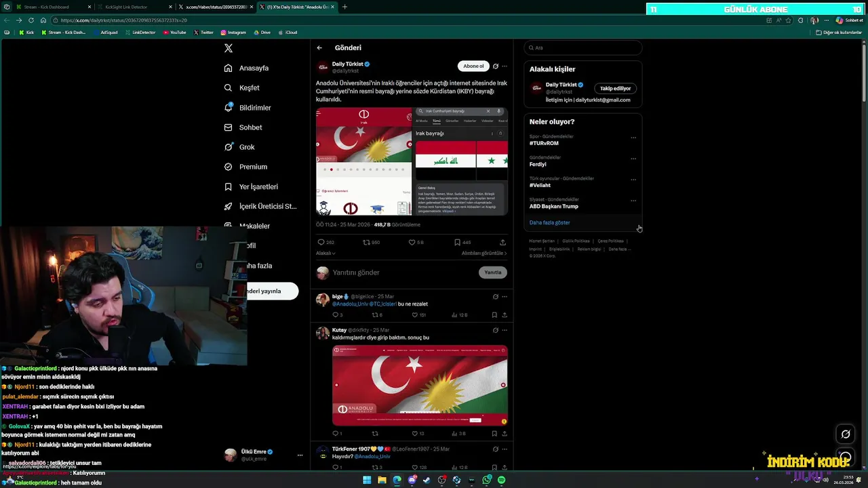Open Diğer sık kullanılanlar bookmarks folder
This screenshot has height=488, width=868.
[839, 33]
